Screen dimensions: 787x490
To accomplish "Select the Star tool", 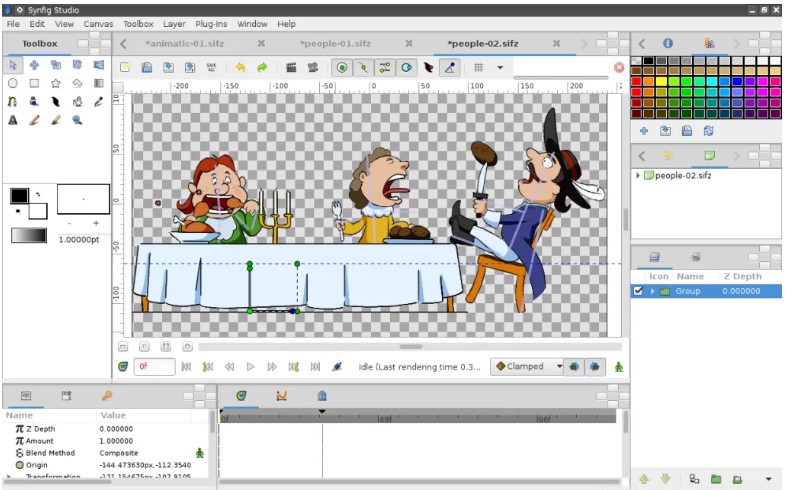I will [x=56, y=83].
